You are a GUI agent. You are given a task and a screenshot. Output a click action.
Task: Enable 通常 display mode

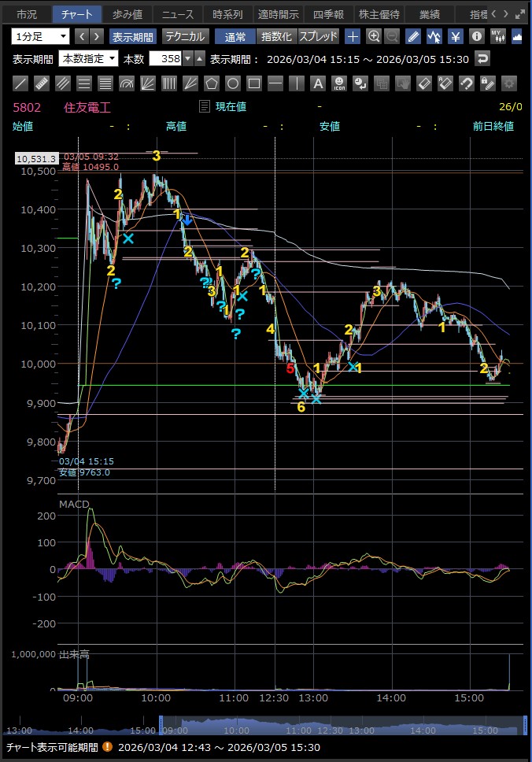[235, 36]
